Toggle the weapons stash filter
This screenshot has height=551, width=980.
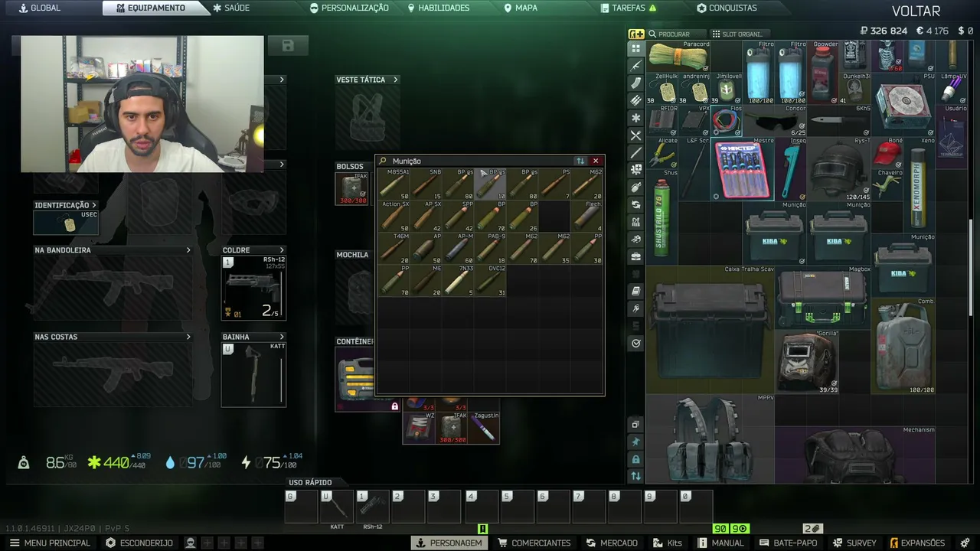point(636,65)
